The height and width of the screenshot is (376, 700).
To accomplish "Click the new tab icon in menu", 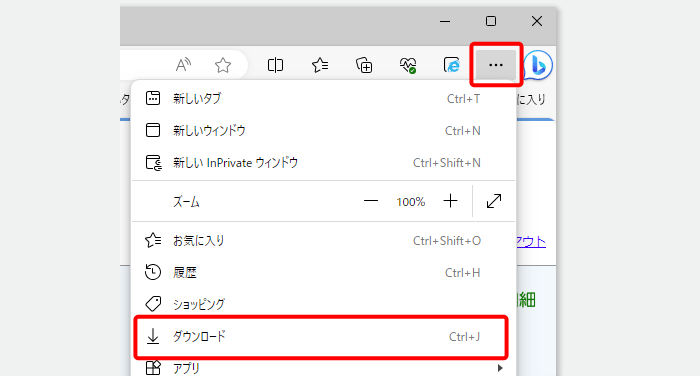I will 153,98.
